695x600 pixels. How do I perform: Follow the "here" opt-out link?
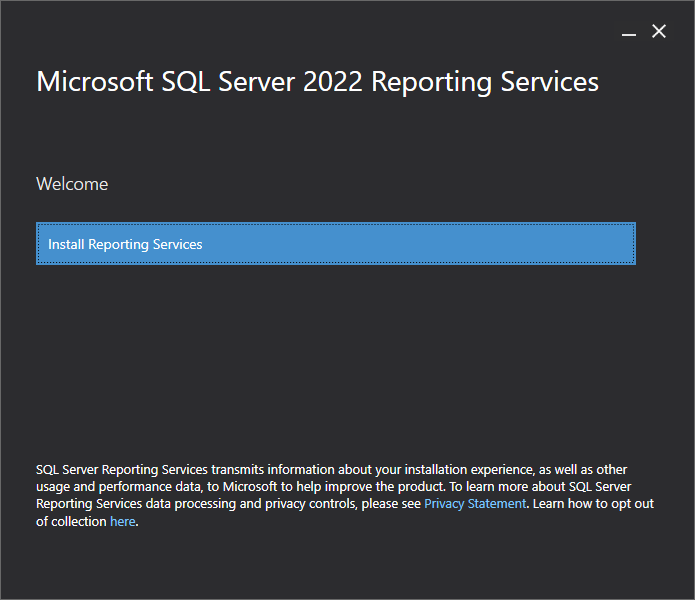pos(122,522)
